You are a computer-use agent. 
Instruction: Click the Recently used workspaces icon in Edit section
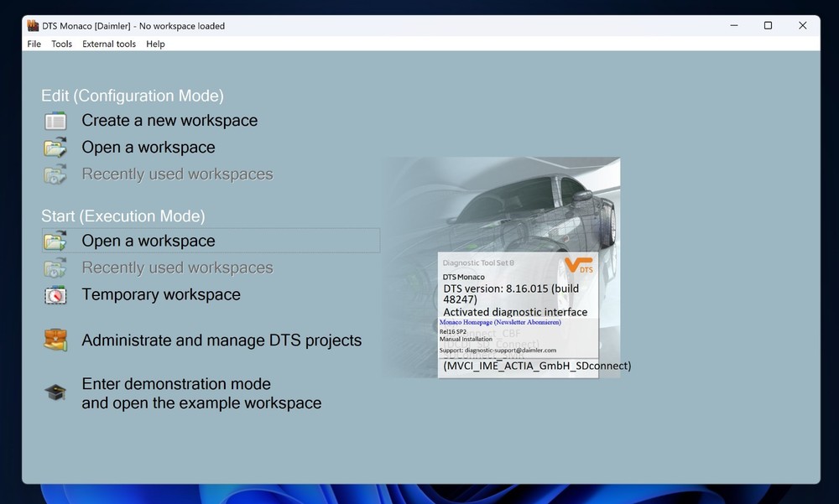point(55,174)
